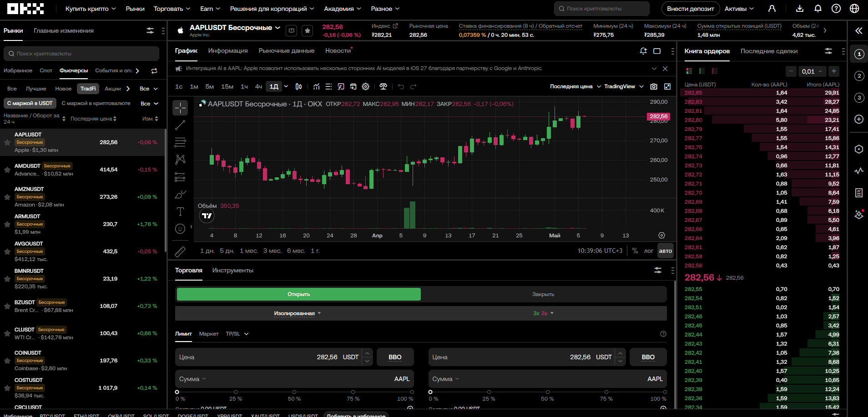Select the trend line drawing tool
This screenshot has height=417, width=868.
[x=180, y=125]
